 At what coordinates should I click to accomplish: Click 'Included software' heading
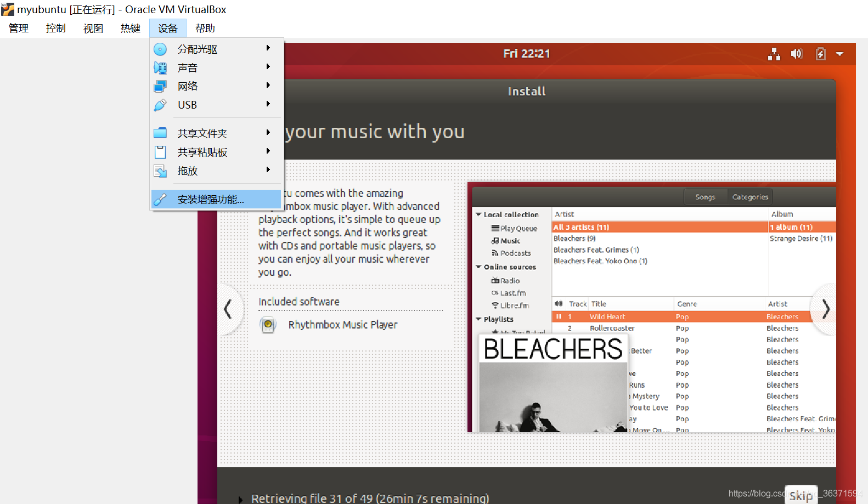[x=299, y=302]
